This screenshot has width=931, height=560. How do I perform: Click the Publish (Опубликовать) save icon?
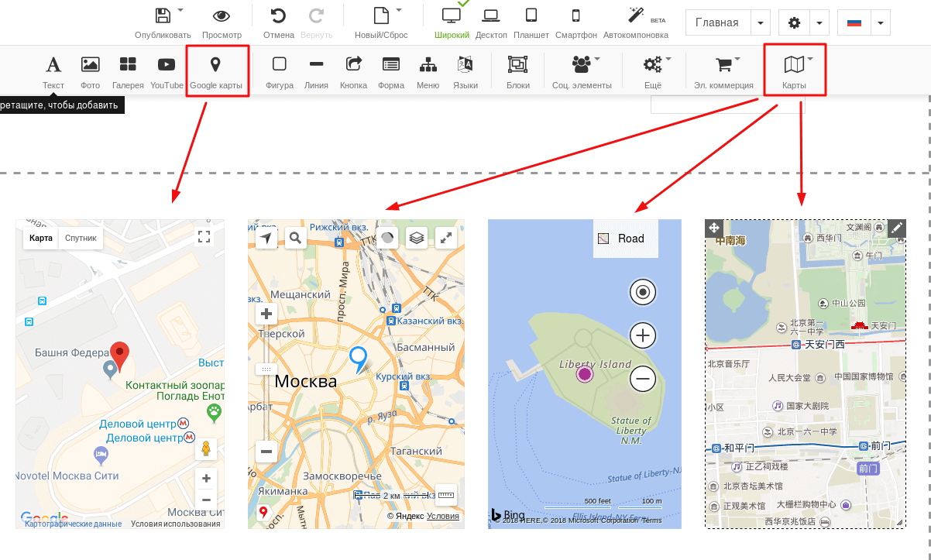click(163, 15)
